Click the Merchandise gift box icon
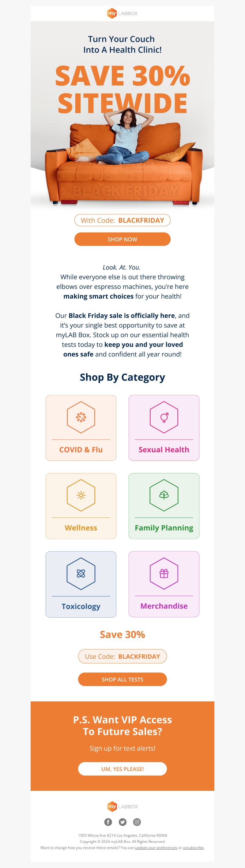The width and height of the screenshot is (245, 868). tap(164, 574)
